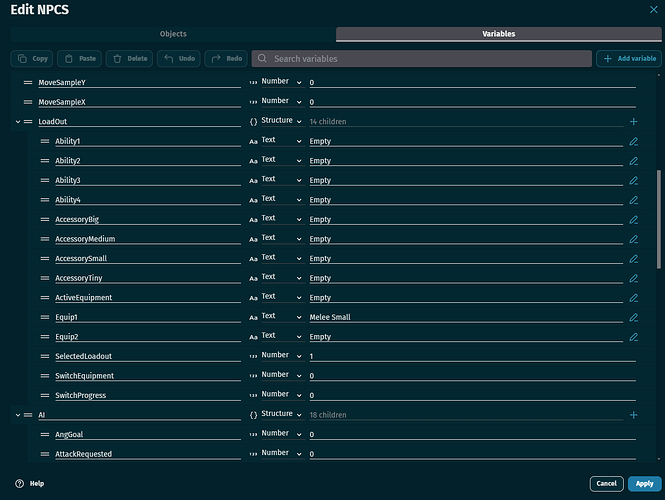Apply the variable changes
The height and width of the screenshot is (500, 665).
coord(644,483)
